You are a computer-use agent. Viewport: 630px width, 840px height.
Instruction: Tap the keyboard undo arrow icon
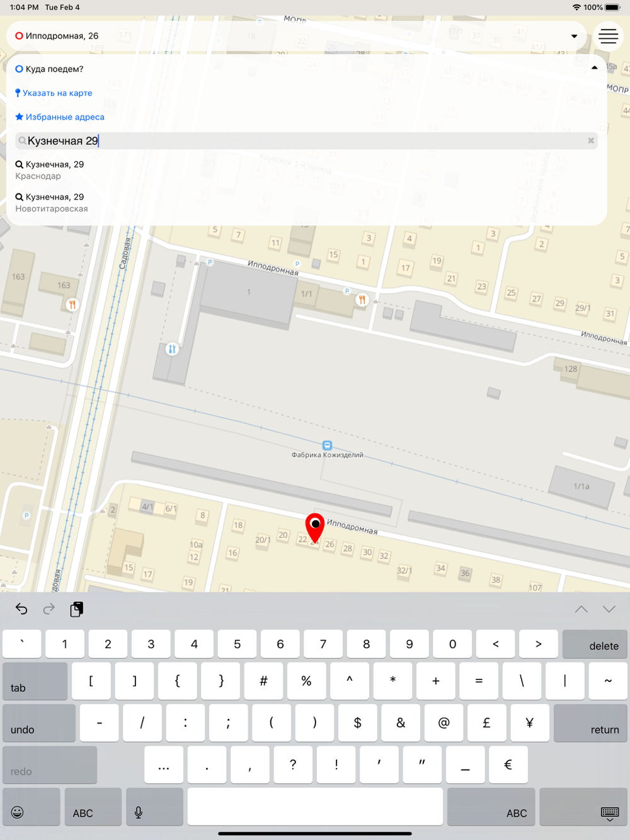click(x=21, y=609)
